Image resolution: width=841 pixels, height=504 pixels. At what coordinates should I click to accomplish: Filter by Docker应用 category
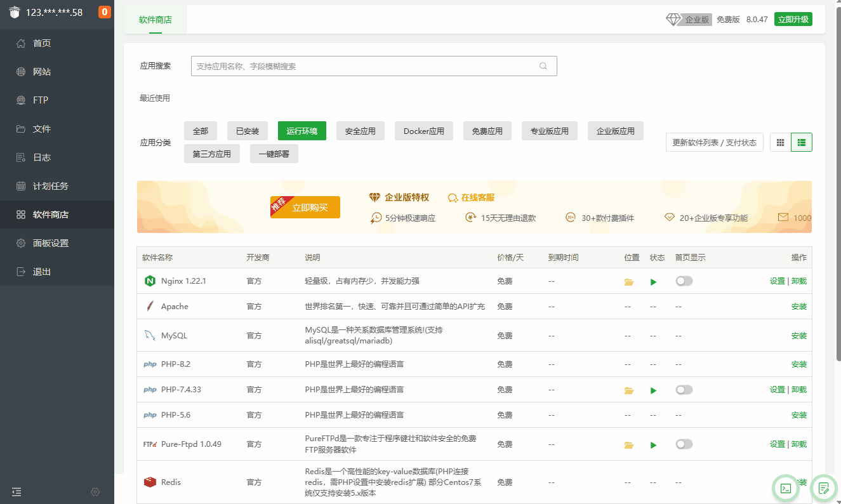point(424,131)
